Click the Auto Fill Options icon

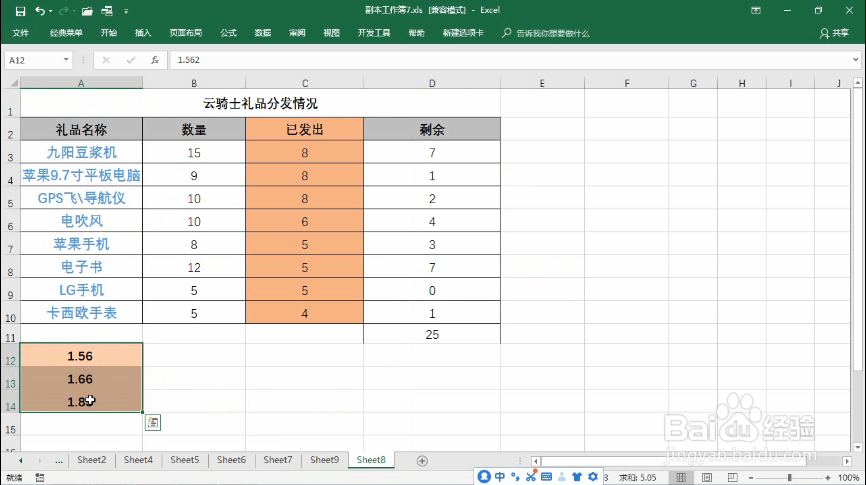tap(152, 423)
